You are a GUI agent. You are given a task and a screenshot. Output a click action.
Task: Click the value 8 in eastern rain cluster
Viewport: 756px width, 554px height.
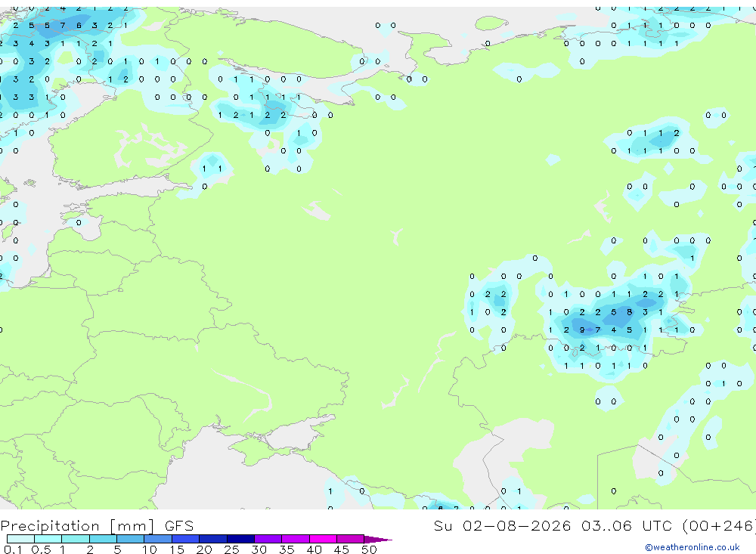[629, 312]
